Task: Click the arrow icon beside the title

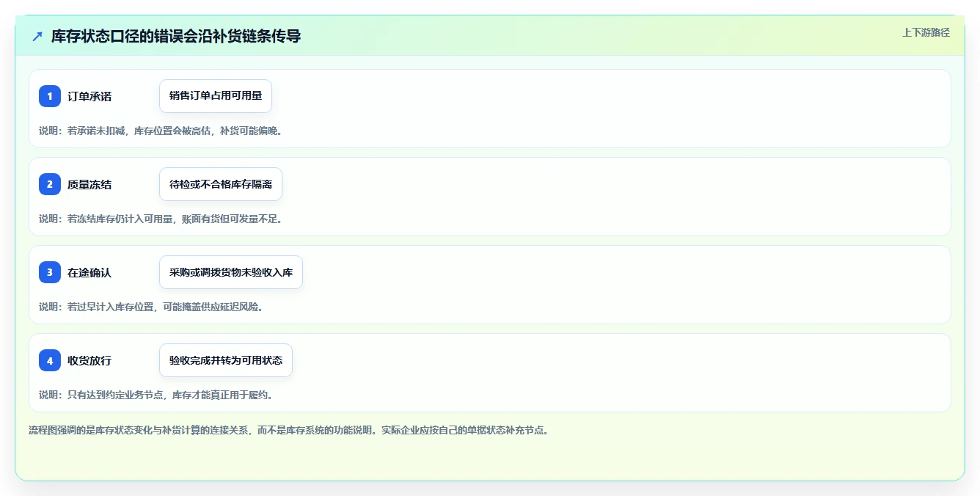Action: click(x=37, y=36)
